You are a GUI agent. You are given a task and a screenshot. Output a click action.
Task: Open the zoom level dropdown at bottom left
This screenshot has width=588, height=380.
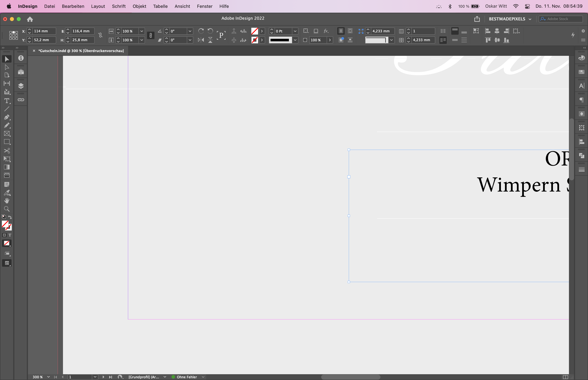[x=48, y=377]
